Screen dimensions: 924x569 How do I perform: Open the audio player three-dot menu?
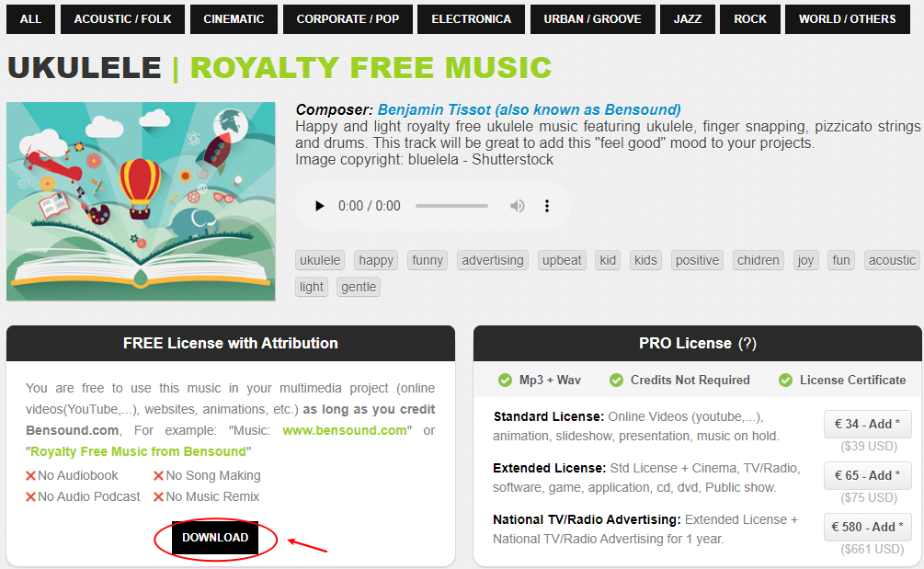pyautogui.click(x=547, y=206)
